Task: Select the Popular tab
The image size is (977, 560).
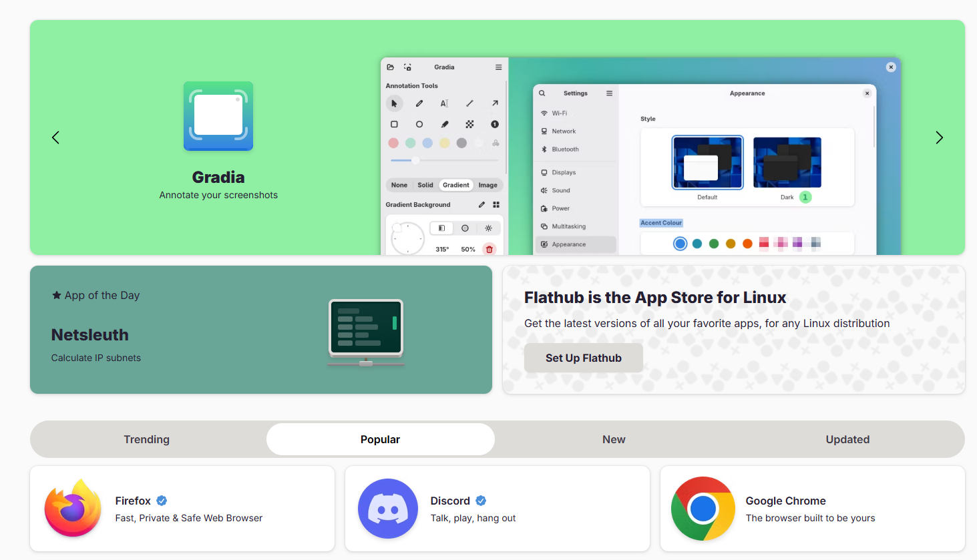Action: point(381,439)
